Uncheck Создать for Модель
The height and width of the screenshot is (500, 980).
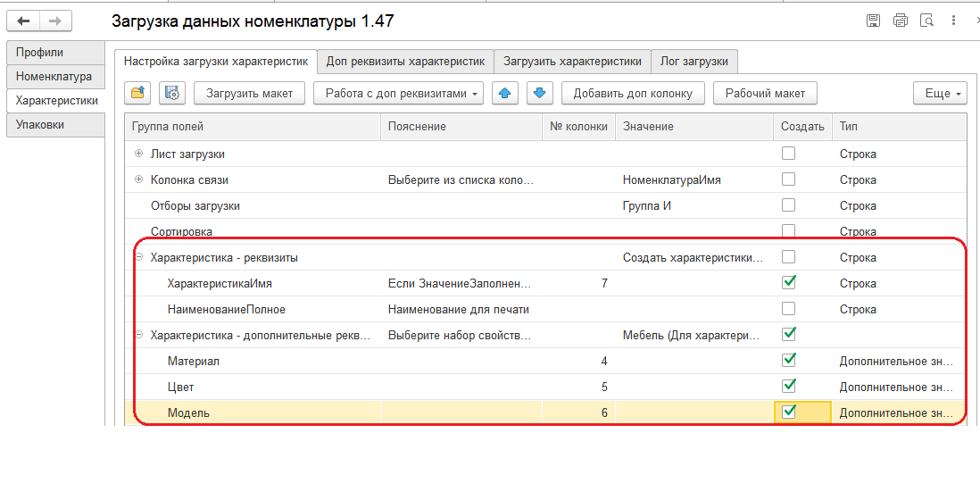point(789,412)
